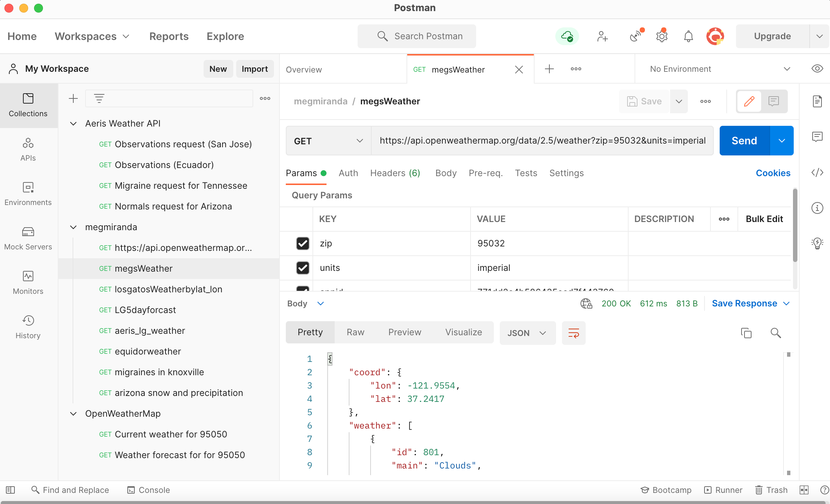Click the code snippet icon
The width and height of the screenshot is (830, 504).
click(x=817, y=172)
